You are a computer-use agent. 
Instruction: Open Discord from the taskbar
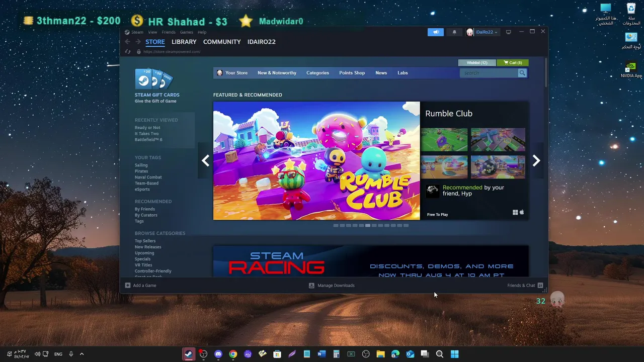coord(218,354)
